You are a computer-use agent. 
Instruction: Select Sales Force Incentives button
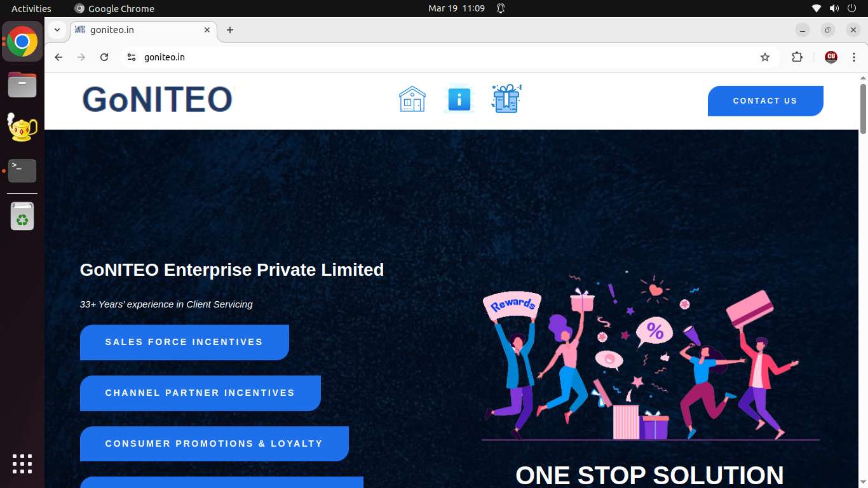[x=184, y=342]
